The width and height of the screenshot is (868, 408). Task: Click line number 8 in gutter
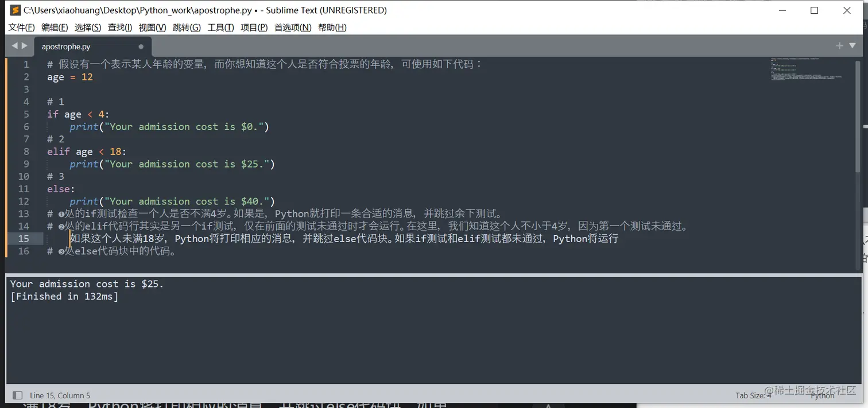click(26, 151)
